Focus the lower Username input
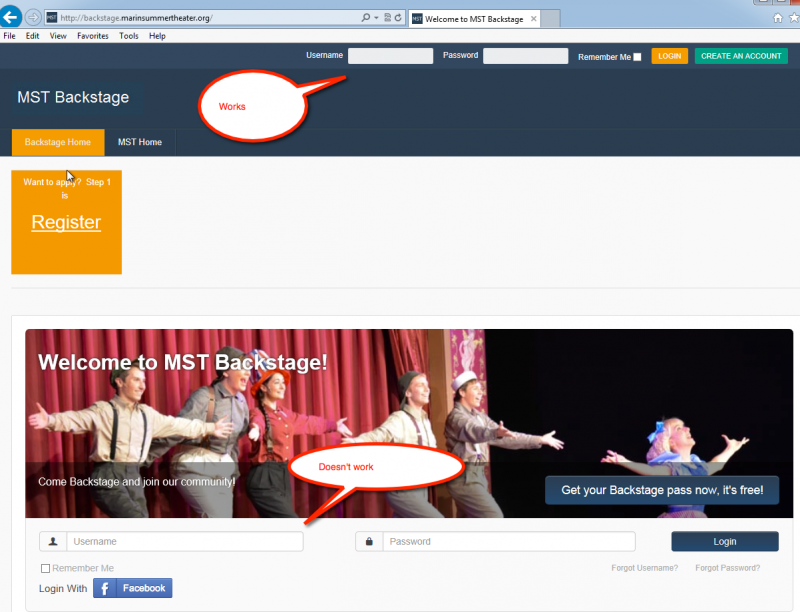This screenshot has width=800, height=612. coord(185,541)
